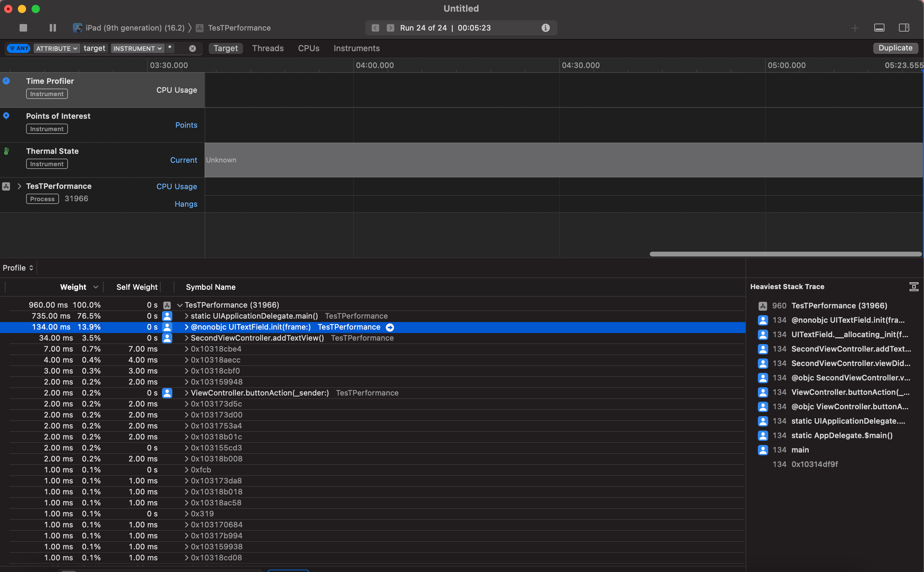This screenshot has height=572, width=924.
Task: Focus on UITextField.init row arrow icon
Action: pos(390,328)
